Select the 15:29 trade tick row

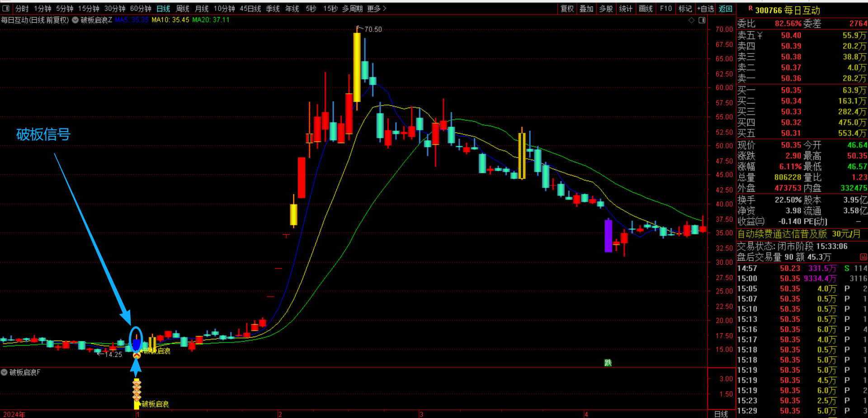pyautogui.click(x=802, y=411)
